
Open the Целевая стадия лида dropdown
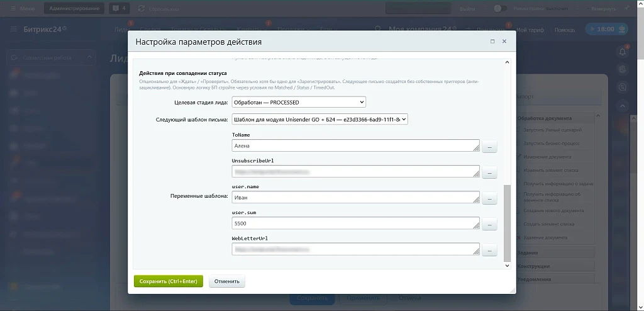(x=299, y=101)
